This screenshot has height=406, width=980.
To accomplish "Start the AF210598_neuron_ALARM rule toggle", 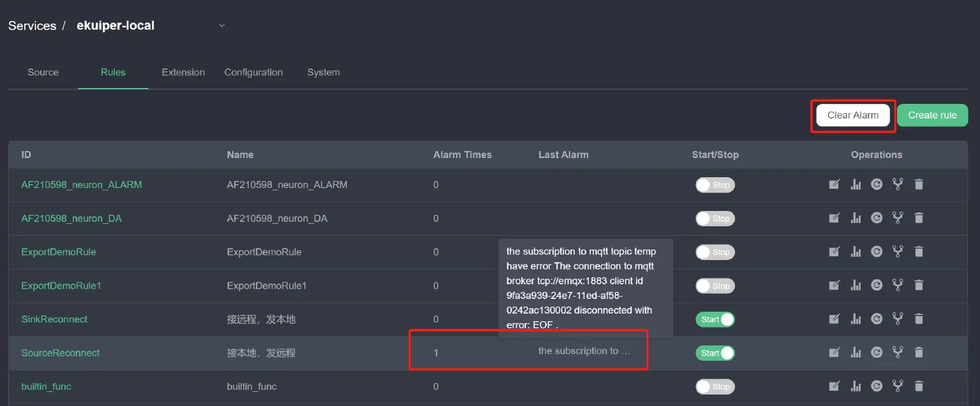I will (x=715, y=185).
